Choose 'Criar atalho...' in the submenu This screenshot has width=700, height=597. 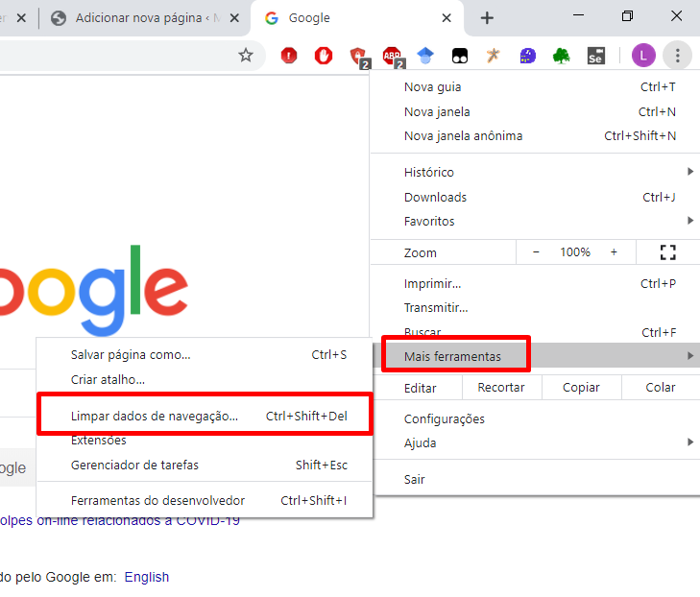205,380
